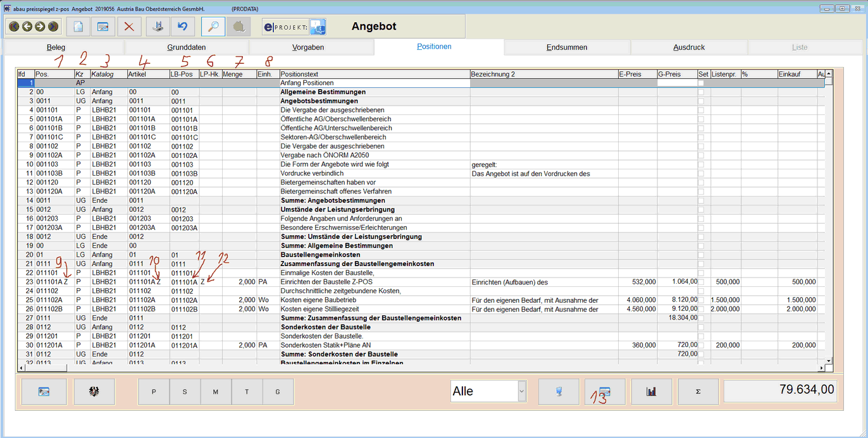
Task: Click the blue undo arrow icon
Action: click(182, 27)
